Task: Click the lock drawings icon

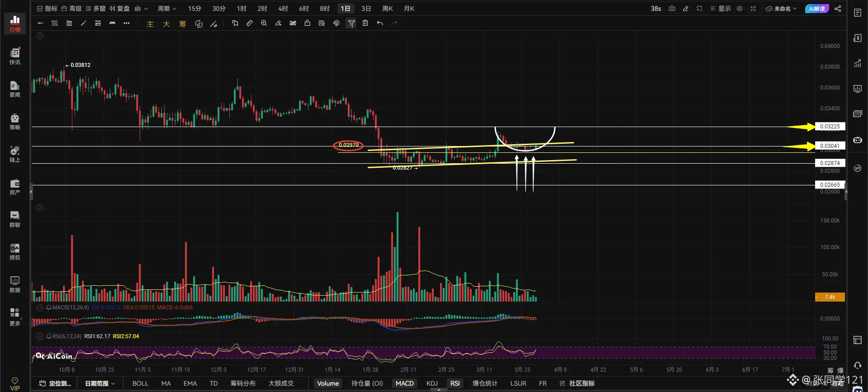Action: [307, 23]
